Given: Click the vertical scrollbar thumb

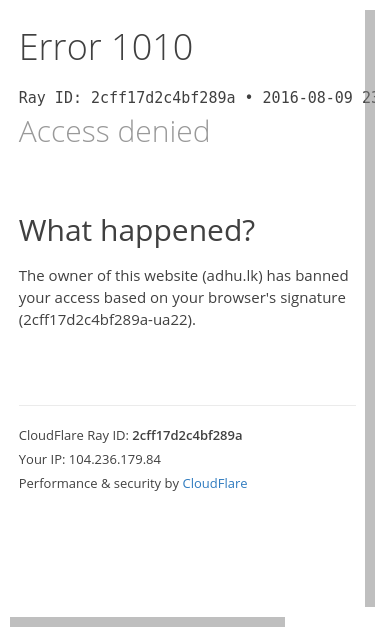Looking at the screenshot, I should click(370, 308).
